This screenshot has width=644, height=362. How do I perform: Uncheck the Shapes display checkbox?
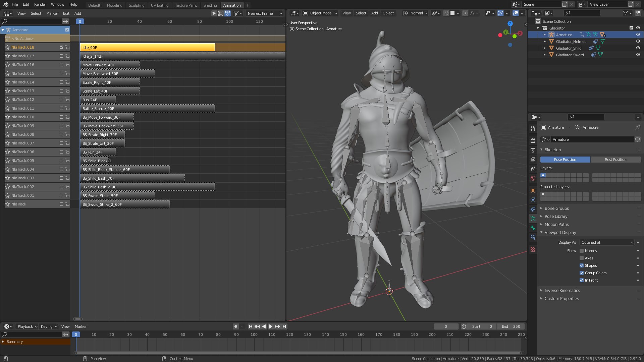click(582, 265)
